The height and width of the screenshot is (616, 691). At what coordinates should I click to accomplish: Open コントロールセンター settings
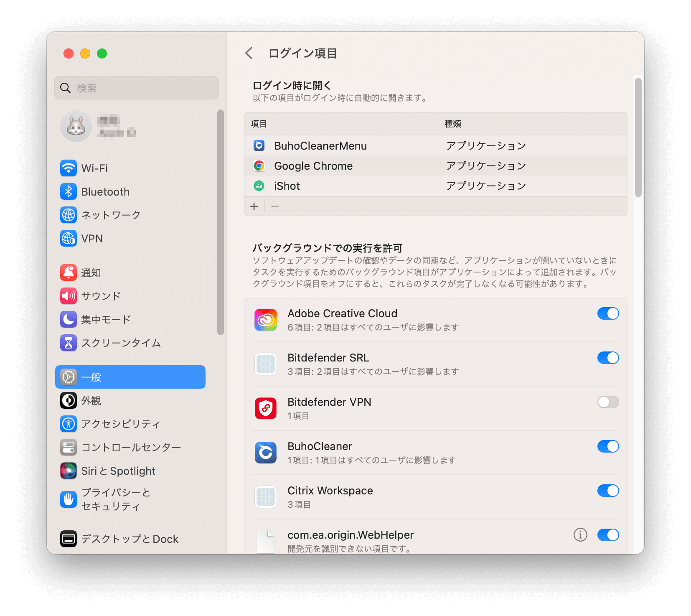coord(130,447)
